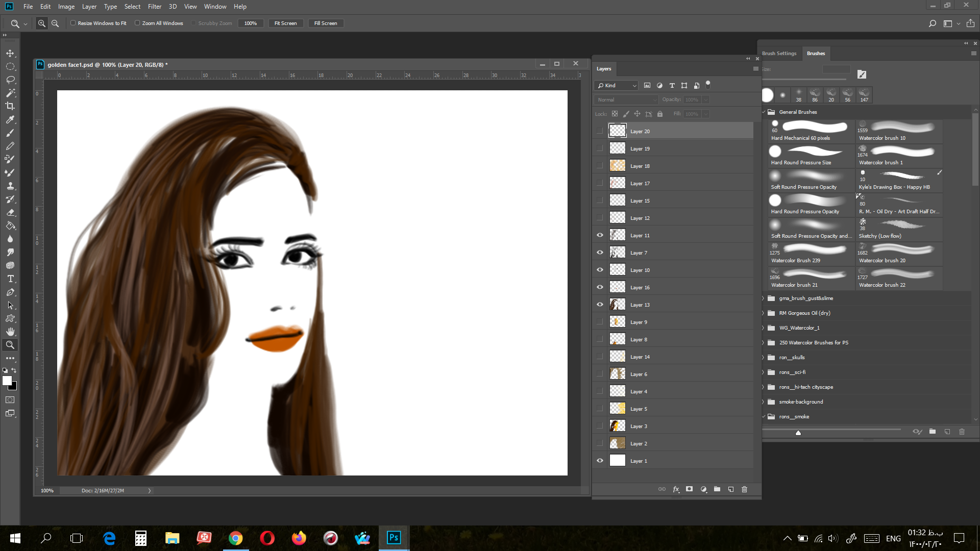Image resolution: width=980 pixels, height=551 pixels.
Task: Hide Layer 13 with eye icon
Action: tap(600, 305)
